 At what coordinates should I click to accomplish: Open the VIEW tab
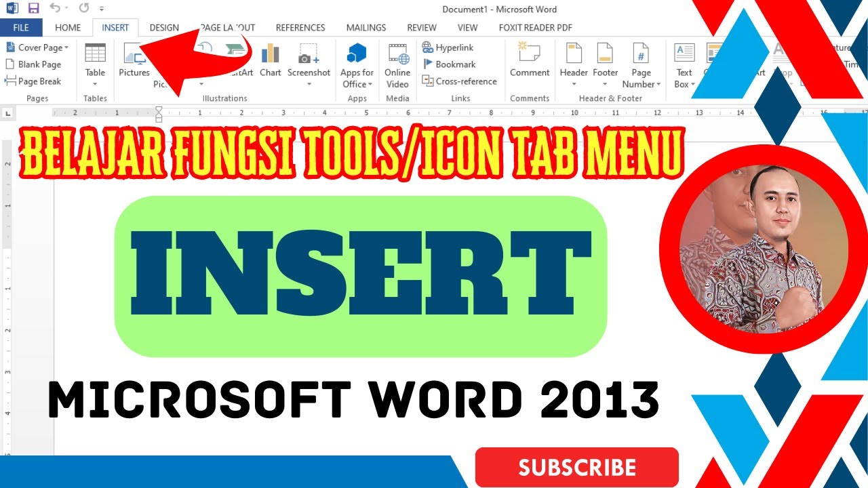click(468, 28)
